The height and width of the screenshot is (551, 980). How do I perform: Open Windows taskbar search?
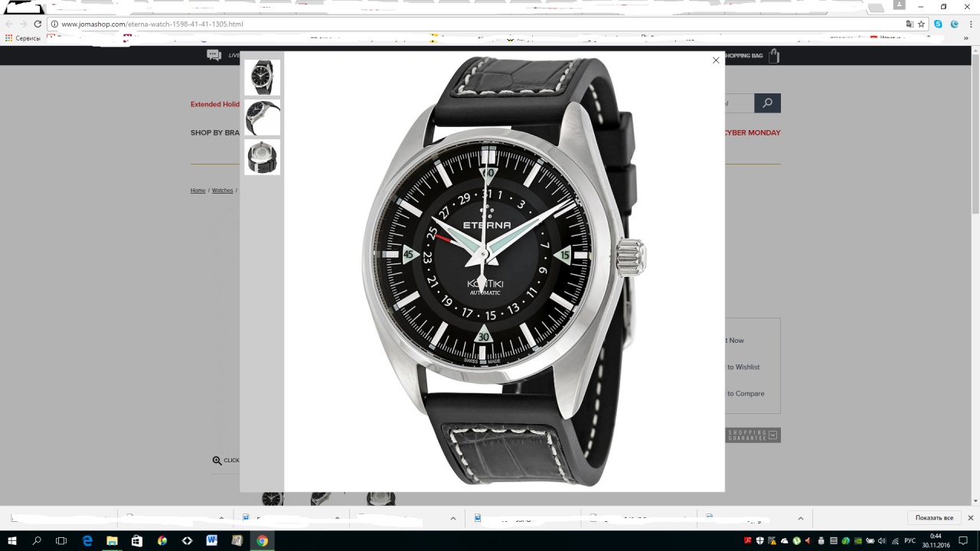pos(37,540)
